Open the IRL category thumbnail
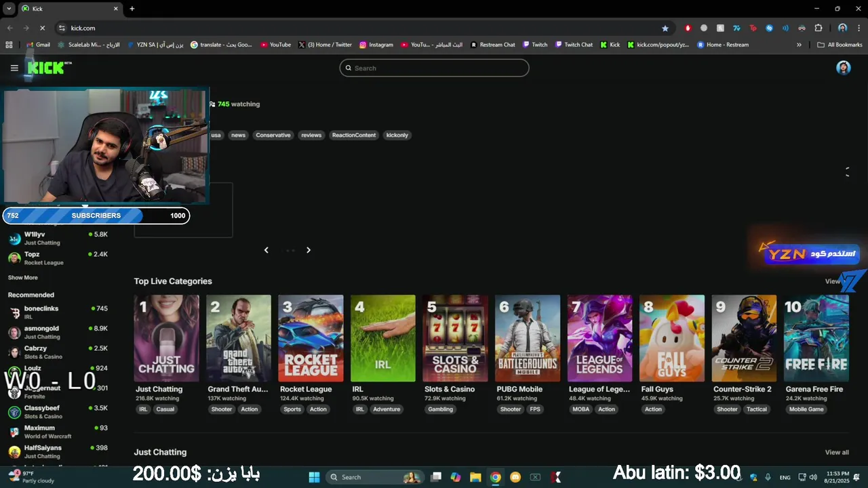The height and width of the screenshot is (488, 868). click(383, 338)
